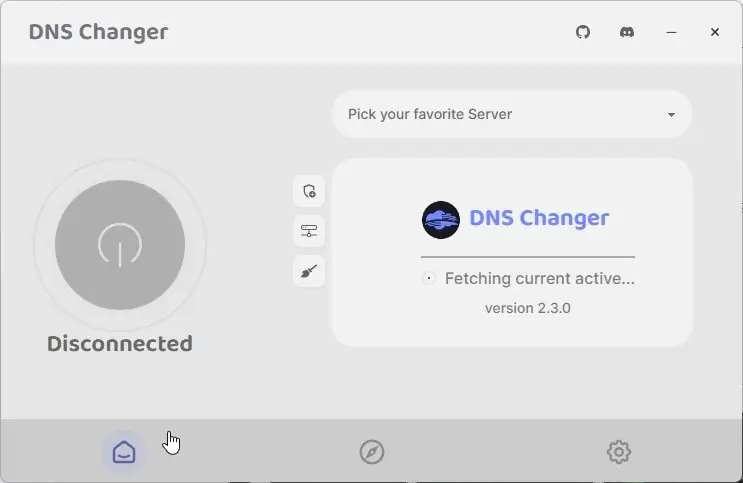Open the GitHub repository icon
The image size is (743, 483).
click(x=583, y=32)
